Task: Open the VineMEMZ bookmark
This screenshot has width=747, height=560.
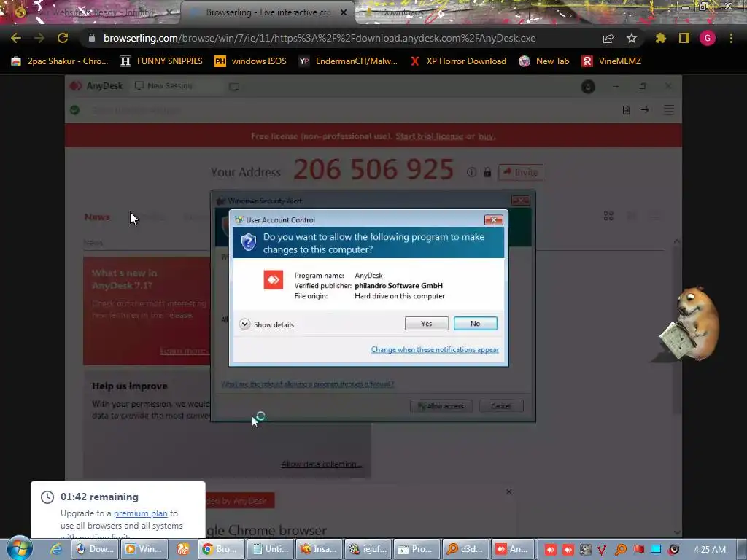Action: [x=612, y=61]
